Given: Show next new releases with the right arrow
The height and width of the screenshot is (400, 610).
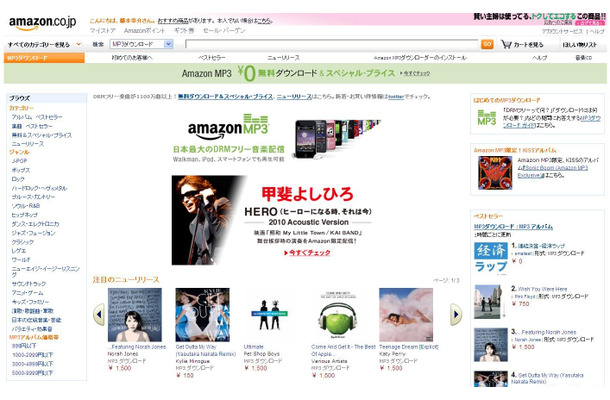Looking at the screenshot, I should coord(456,314).
